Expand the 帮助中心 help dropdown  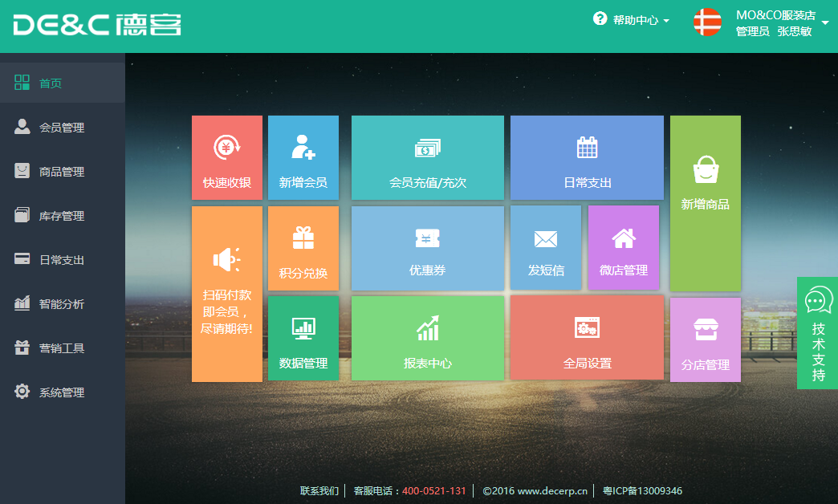point(632,20)
